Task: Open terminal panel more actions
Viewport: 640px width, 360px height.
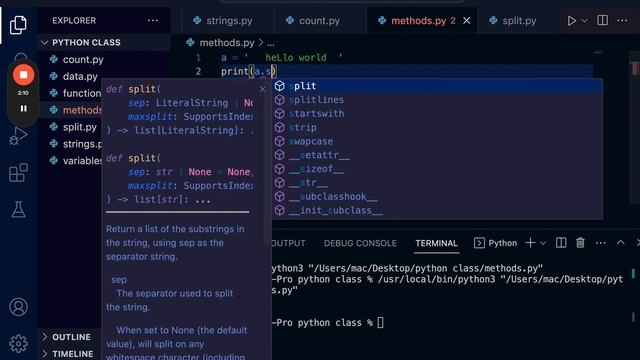Action: tap(600, 243)
